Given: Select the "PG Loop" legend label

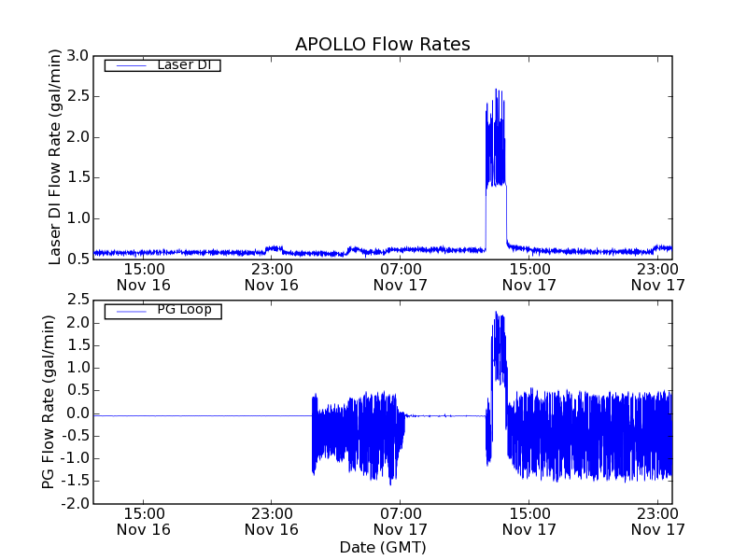Looking at the screenshot, I should pos(184,310).
